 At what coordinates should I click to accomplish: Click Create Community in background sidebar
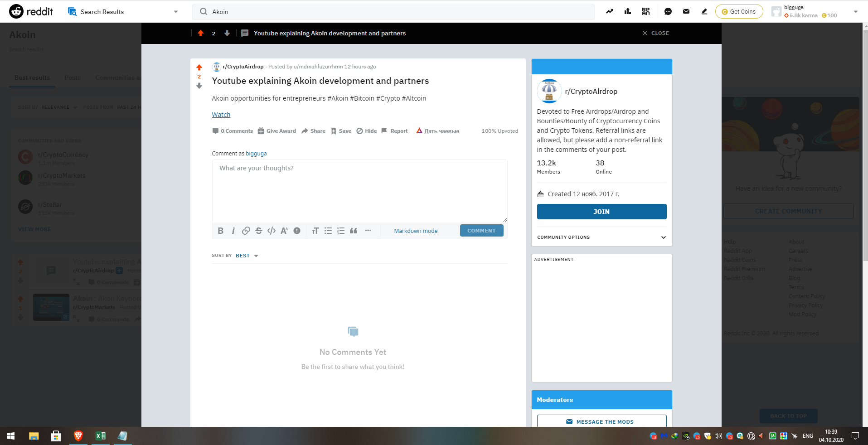[788, 211]
